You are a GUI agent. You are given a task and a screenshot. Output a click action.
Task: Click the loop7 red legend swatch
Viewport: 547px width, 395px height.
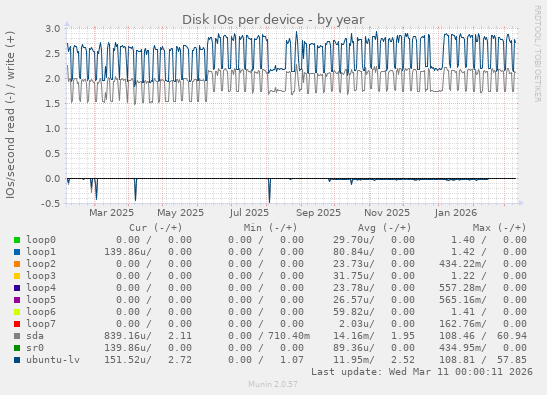(x=17, y=324)
